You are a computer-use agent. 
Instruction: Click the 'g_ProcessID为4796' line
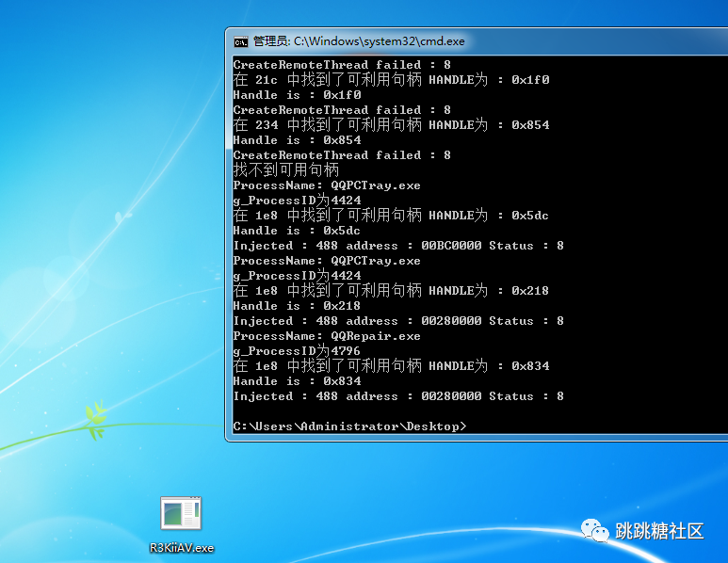pyautogui.click(x=297, y=351)
